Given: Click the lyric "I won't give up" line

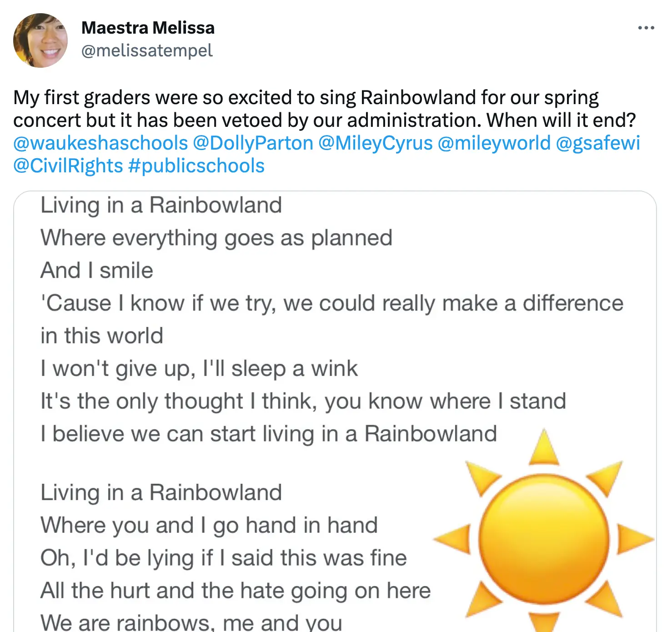Looking at the screenshot, I should [199, 369].
